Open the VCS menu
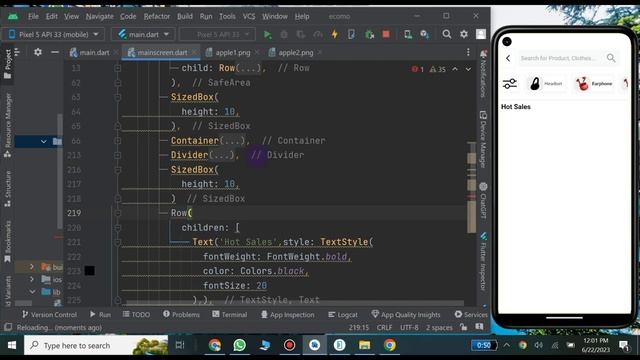The height and width of the screenshot is (360, 640). [249, 16]
